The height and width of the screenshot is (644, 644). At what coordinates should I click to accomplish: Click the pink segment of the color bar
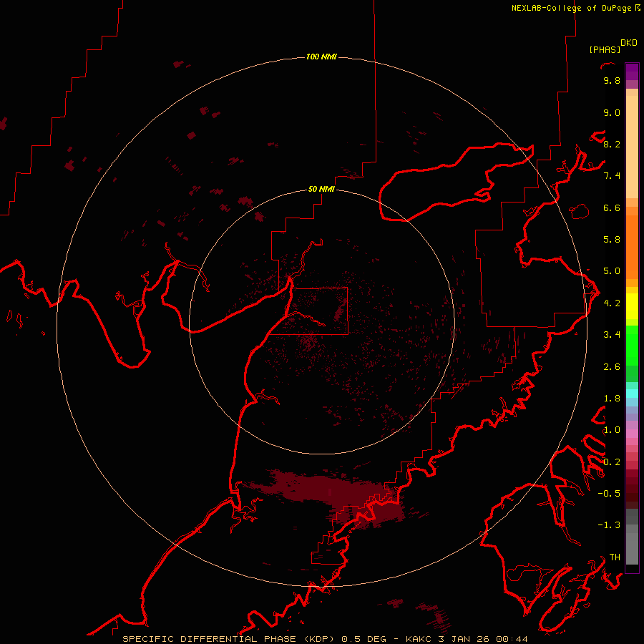[x=632, y=434]
